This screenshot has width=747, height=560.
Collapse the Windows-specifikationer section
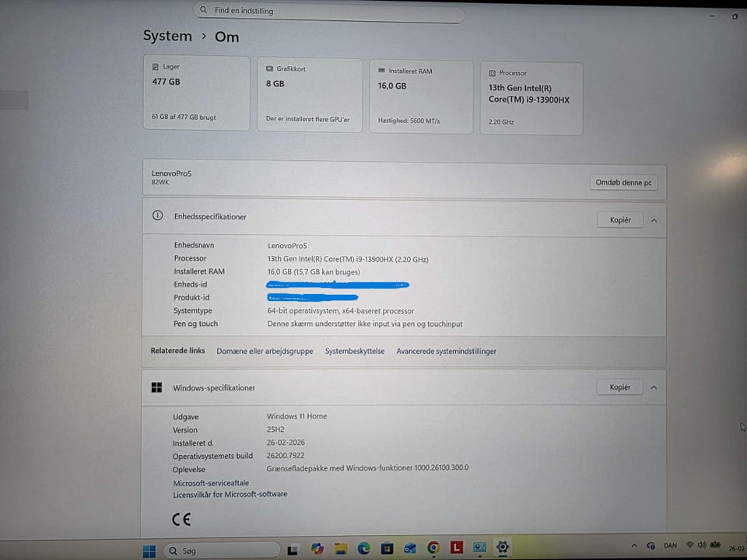[654, 387]
